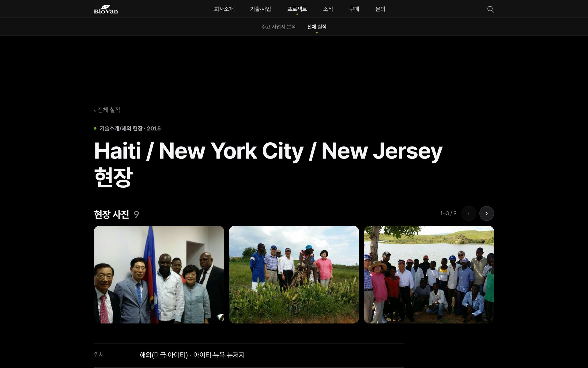
Task: Open the 문의 menu
Action: tap(380, 9)
